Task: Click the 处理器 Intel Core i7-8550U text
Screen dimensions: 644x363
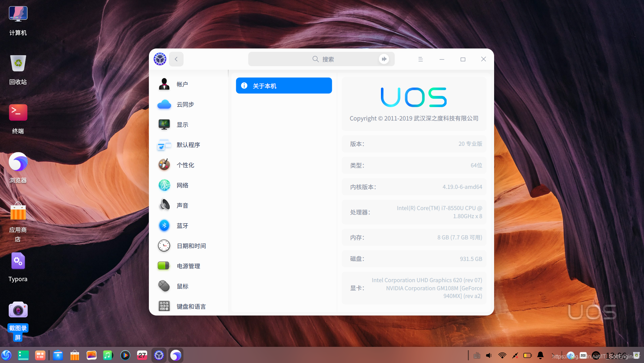Action: [x=439, y=212]
